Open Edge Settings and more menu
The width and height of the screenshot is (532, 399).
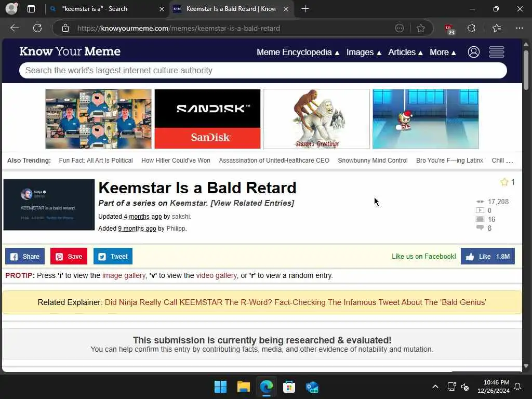coord(520,28)
